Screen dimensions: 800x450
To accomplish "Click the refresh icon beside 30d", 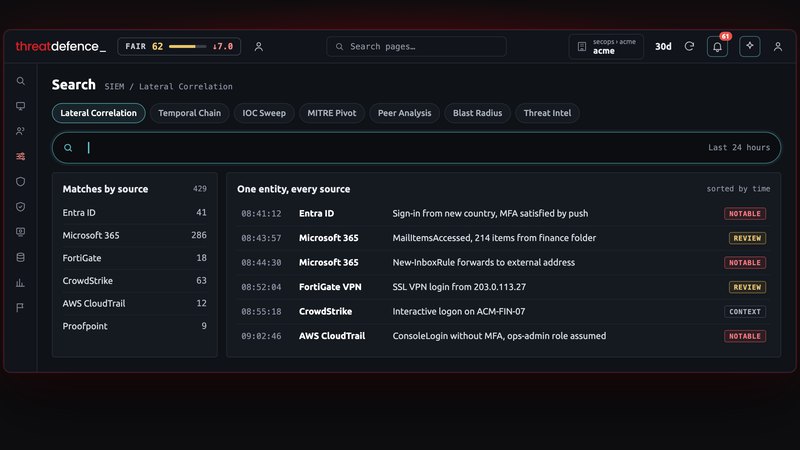I will pos(689,46).
